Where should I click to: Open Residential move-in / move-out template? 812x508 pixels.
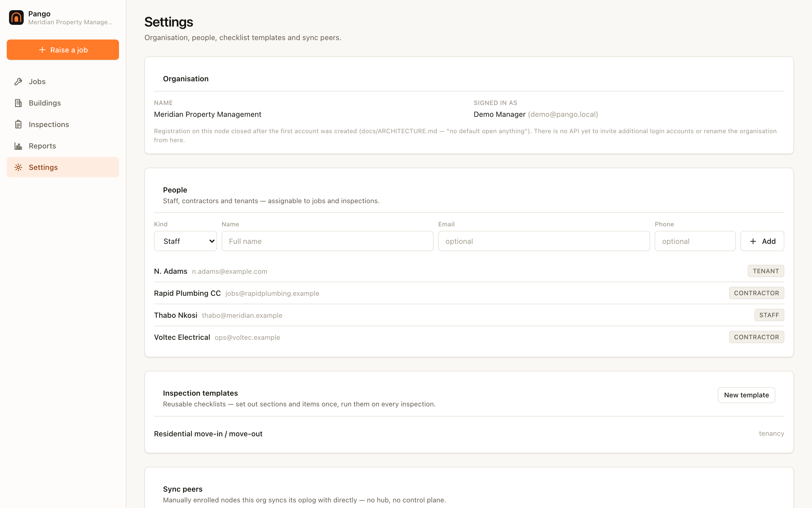point(469,434)
